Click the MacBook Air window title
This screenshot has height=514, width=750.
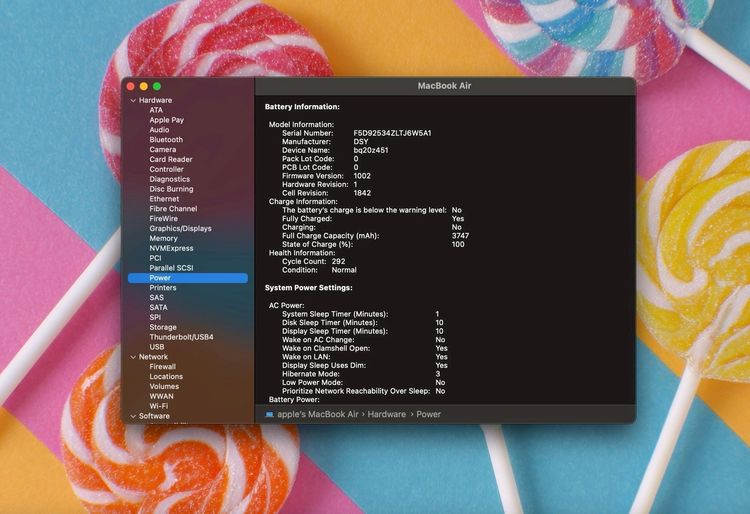tap(444, 86)
